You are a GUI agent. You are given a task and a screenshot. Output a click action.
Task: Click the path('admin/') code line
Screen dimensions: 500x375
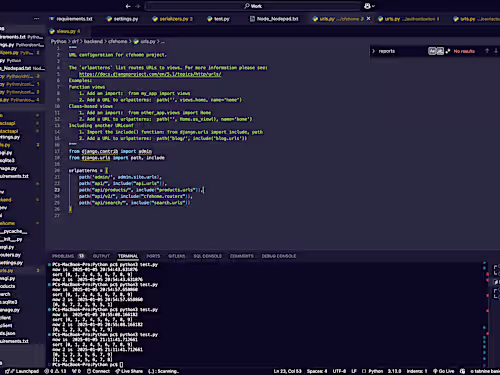(120, 177)
